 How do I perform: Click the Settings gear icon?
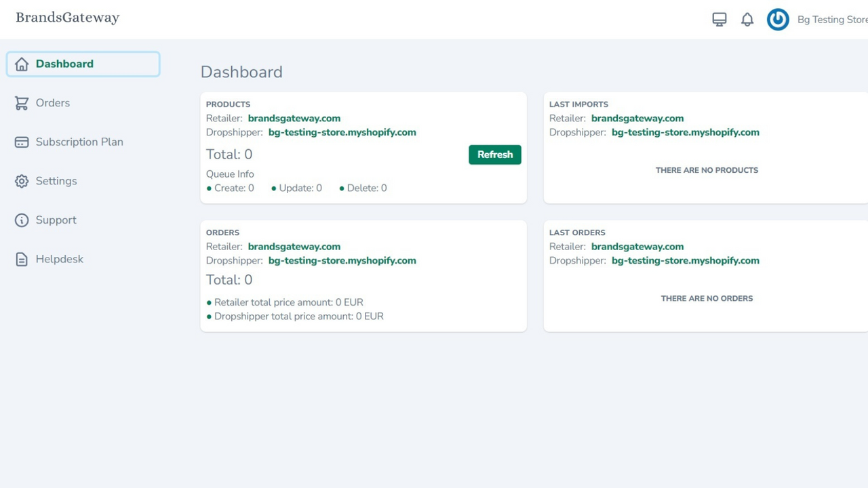click(x=21, y=181)
